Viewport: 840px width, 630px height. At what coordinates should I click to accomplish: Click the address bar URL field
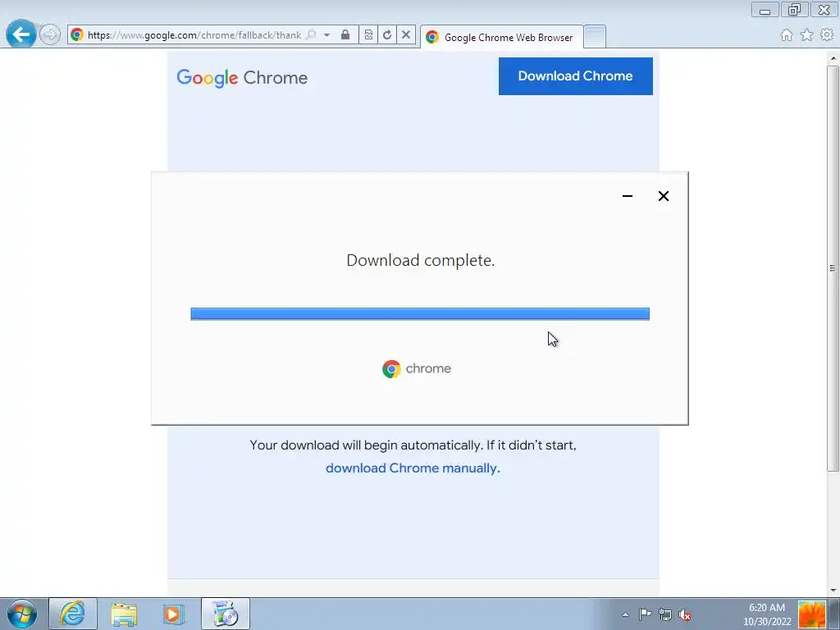[194, 34]
